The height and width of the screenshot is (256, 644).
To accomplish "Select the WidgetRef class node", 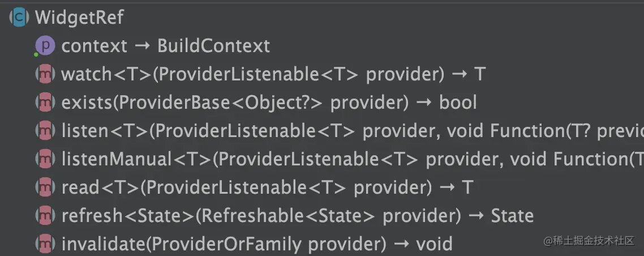I will 79,18.
